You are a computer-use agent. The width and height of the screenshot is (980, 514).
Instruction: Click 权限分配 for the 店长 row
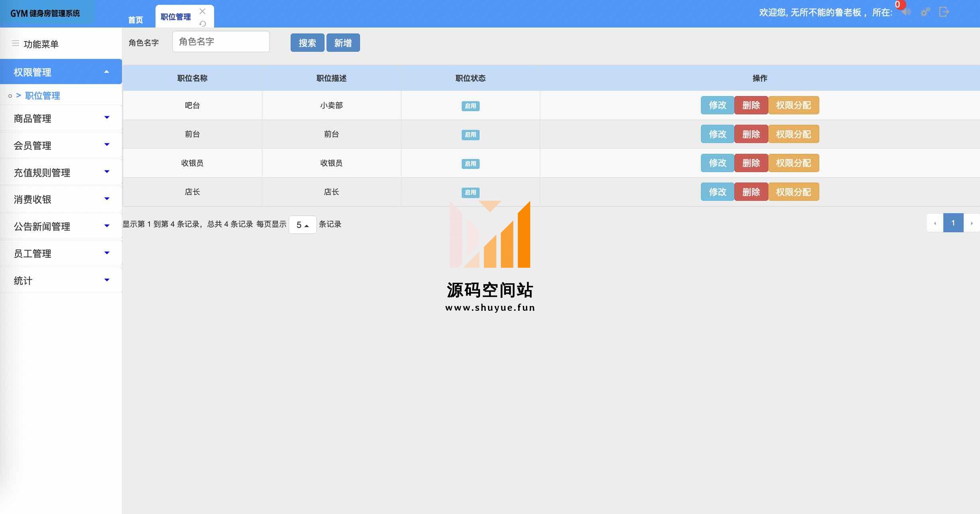click(793, 192)
